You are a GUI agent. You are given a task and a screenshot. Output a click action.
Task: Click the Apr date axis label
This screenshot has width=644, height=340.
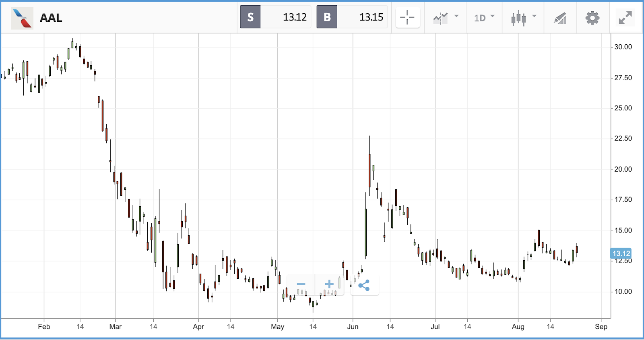[198, 327]
